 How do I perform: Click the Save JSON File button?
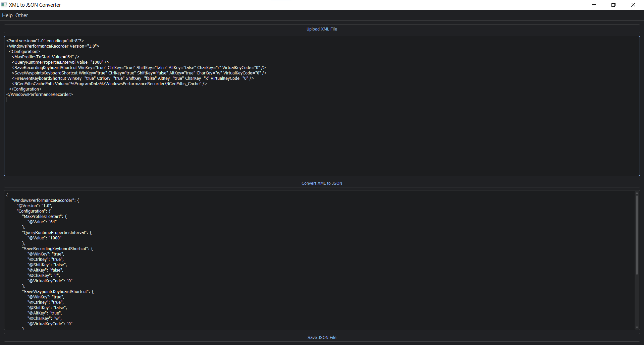tap(322, 338)
